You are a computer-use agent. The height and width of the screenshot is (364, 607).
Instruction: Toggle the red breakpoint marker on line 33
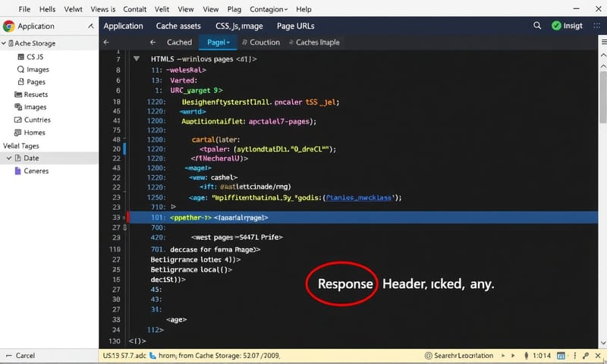click(127, 218)
